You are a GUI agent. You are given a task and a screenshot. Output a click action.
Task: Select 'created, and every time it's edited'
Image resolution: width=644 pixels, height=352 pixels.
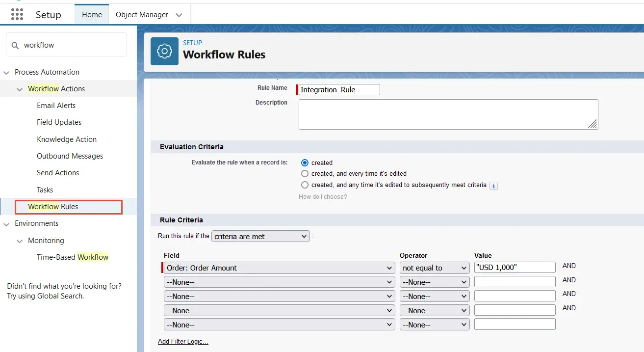click(305, 173)
